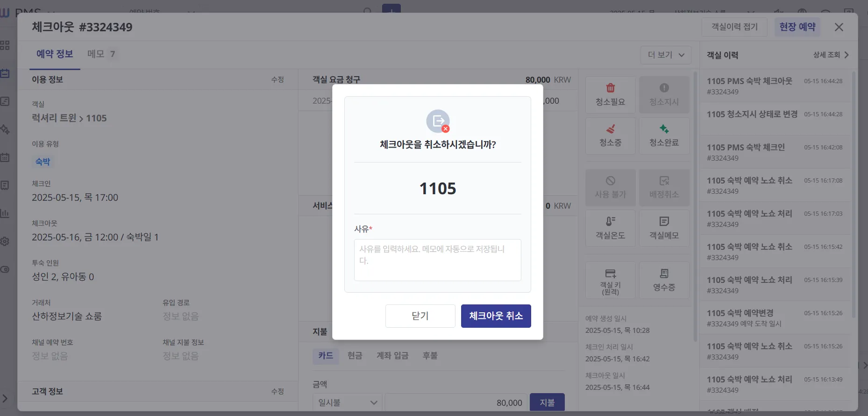Screen dimensions: 868x416
Task: Open the settings gear in sidebar
Action: point(5,241)
